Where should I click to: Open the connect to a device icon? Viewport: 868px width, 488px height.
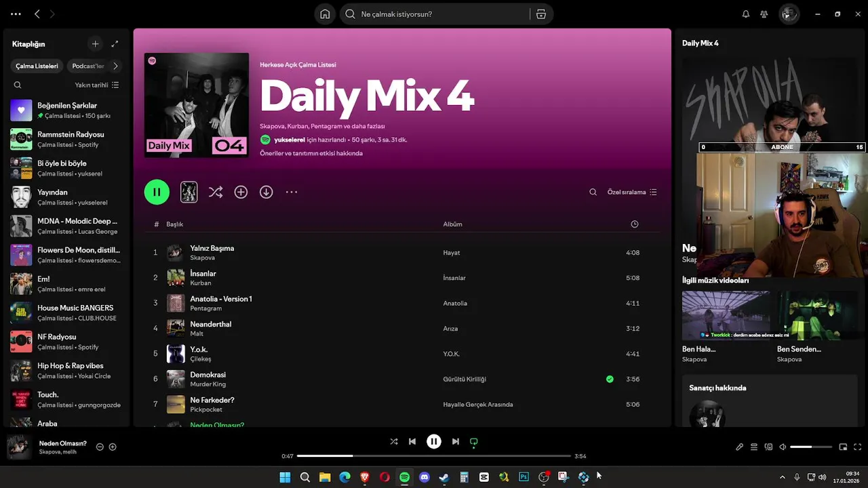pyautogui.click(x=768, y=447)
